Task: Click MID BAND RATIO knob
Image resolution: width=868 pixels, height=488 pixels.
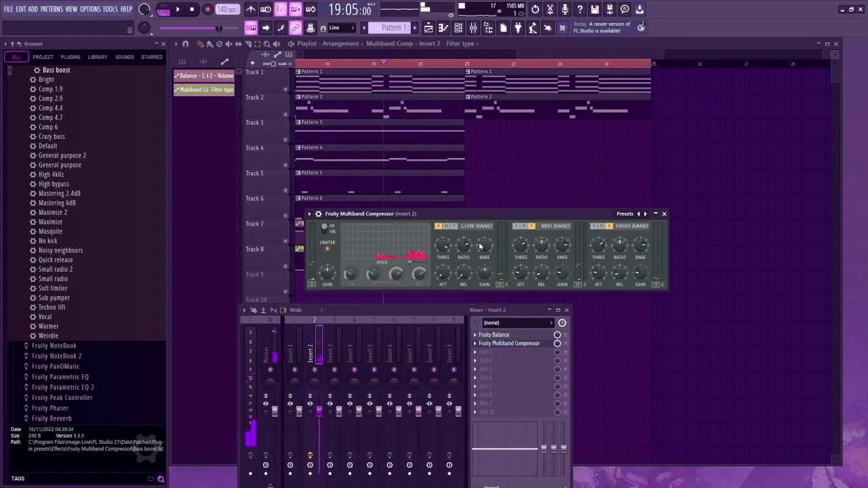Action: tap(541, 245)
